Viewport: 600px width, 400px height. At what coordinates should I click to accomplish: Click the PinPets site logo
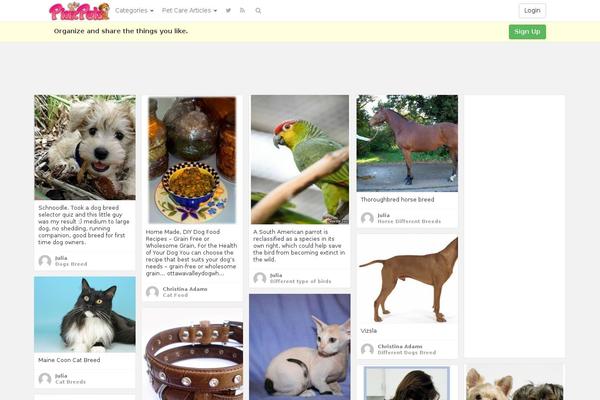[x=79, y=11]
